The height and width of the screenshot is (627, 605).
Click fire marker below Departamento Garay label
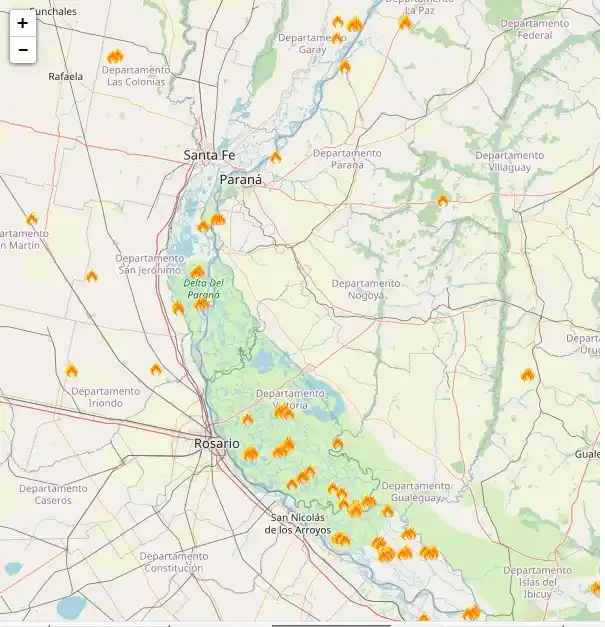345,67
